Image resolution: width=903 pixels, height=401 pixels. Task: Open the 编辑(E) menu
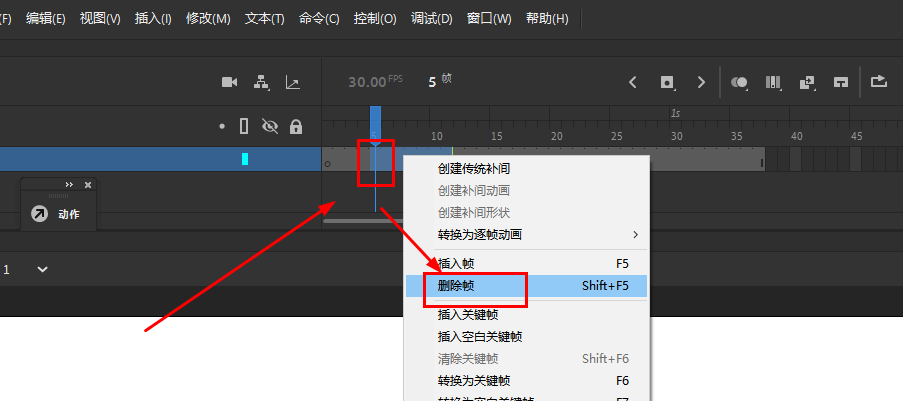point(45,18)
